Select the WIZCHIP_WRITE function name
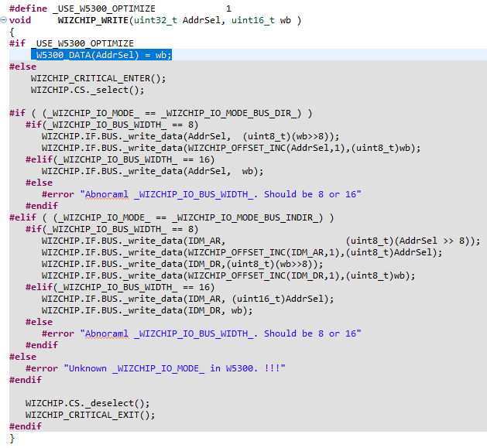 93,20
